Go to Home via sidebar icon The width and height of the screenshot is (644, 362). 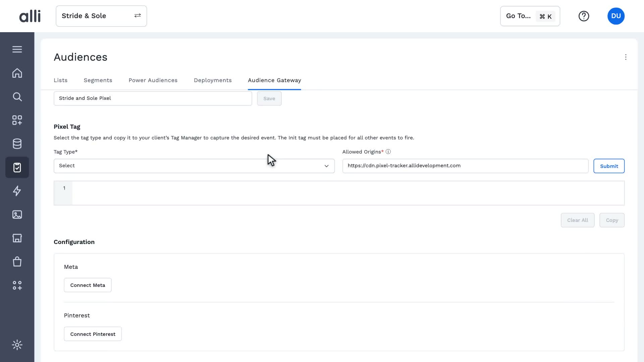click(17, 73)
